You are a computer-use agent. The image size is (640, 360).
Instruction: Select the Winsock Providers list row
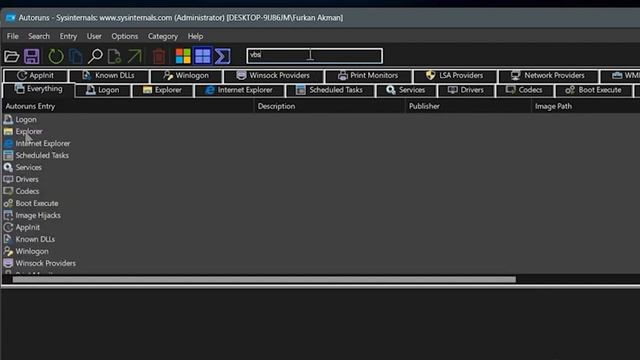tap(45, 263)
